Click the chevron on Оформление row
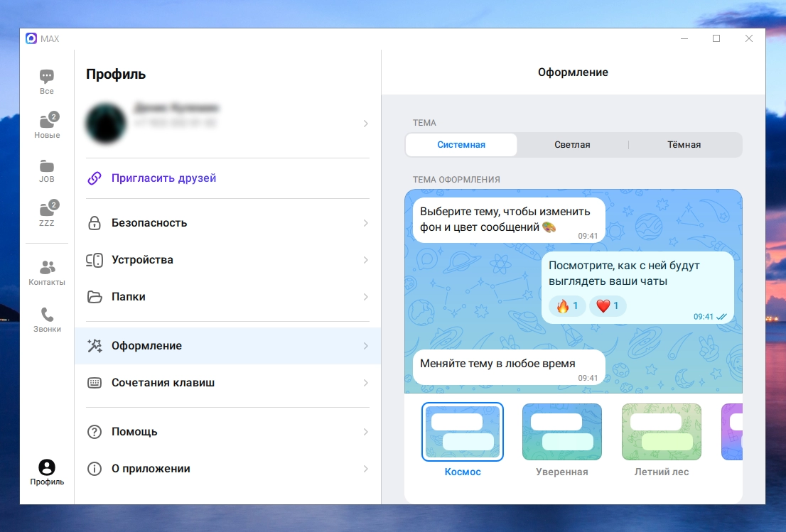The width and height of the screenshot is (786, 532). coord(366,346)
